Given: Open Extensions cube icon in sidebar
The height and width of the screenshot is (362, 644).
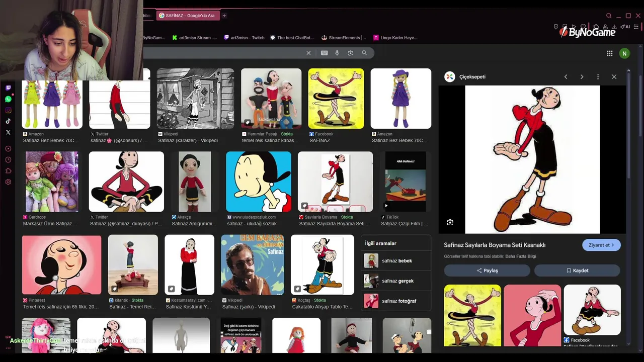Looking at the screenshot, I should tap(8, 171).
